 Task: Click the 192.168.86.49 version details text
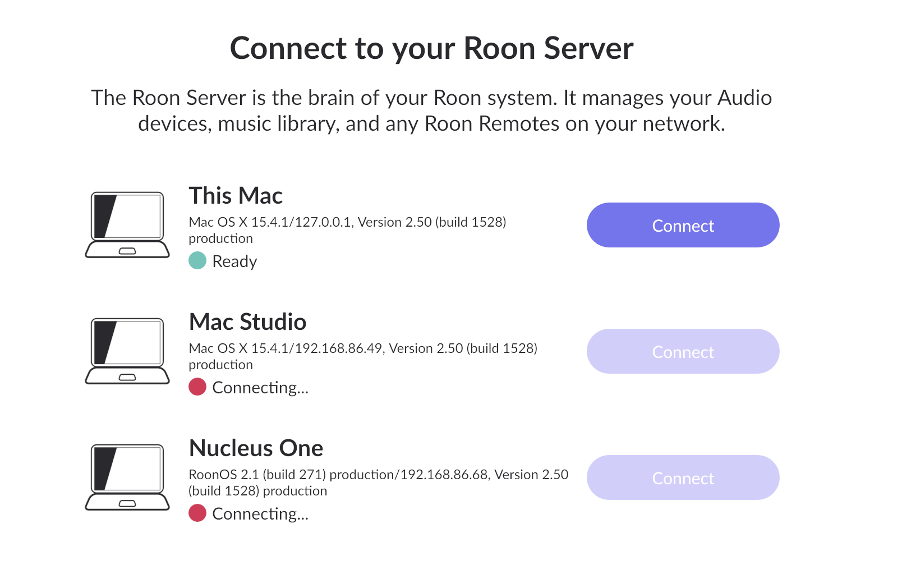[x=363, y=356]
